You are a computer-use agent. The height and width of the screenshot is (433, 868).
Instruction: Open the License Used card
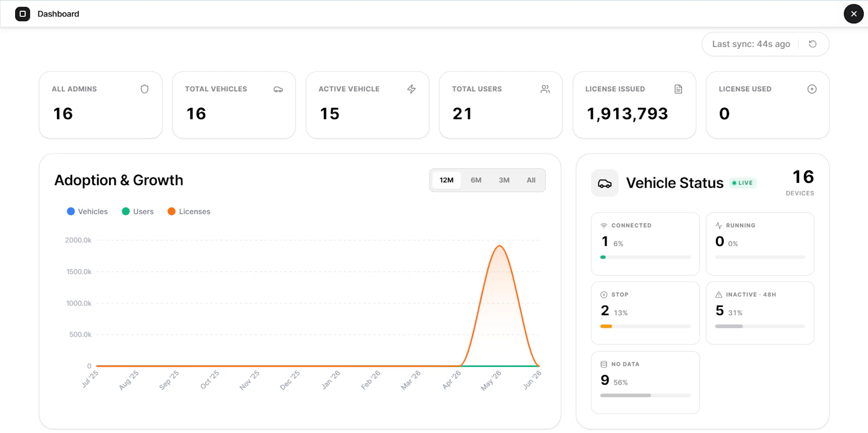[x=768, y=105]
